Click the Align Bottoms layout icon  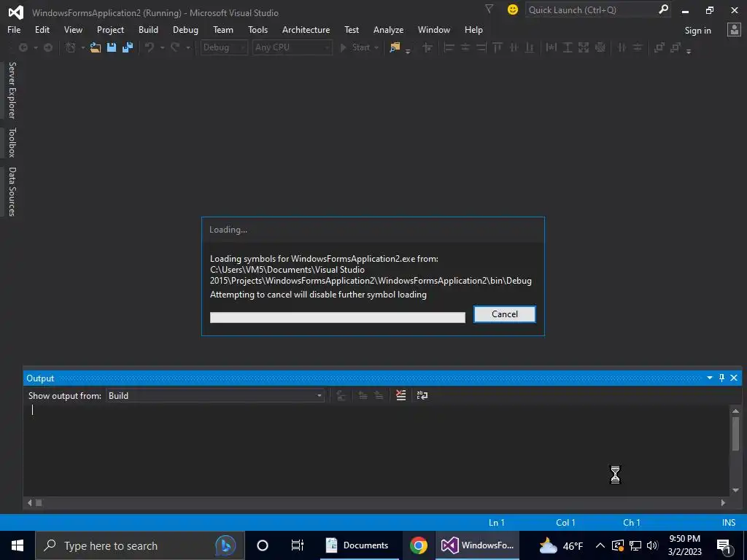tap(530, 47)
